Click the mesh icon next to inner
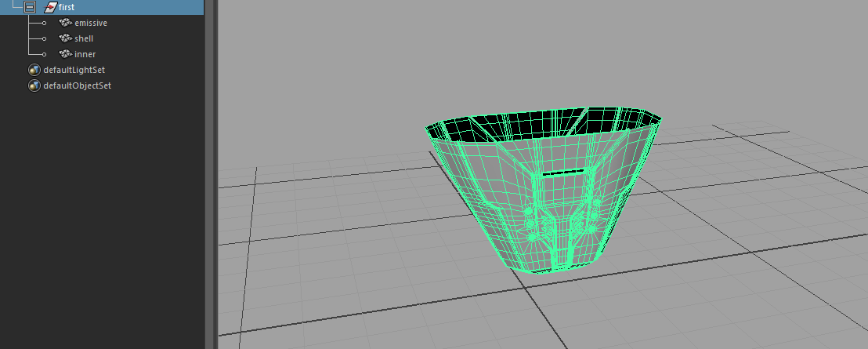 65,54
